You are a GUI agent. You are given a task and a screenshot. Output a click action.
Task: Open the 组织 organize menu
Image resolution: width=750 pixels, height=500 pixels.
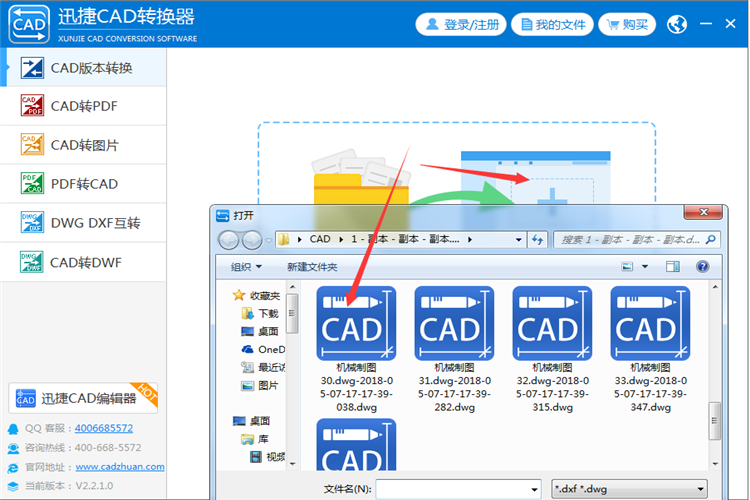[x=246, y=267]
